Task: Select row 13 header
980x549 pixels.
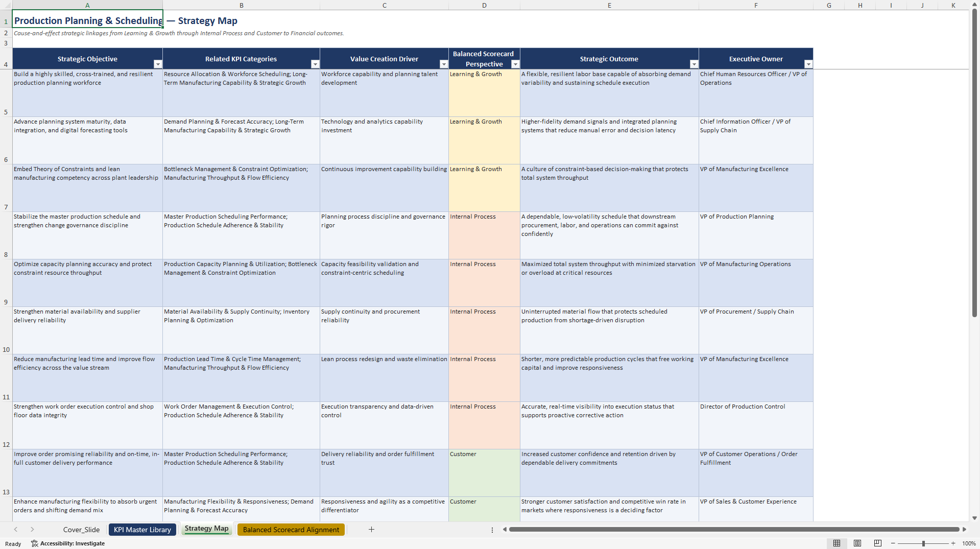Action: click(x=6, y=473)
